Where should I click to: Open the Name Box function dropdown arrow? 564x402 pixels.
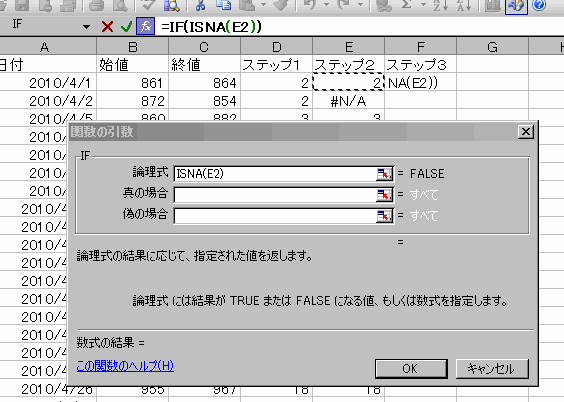86,27
